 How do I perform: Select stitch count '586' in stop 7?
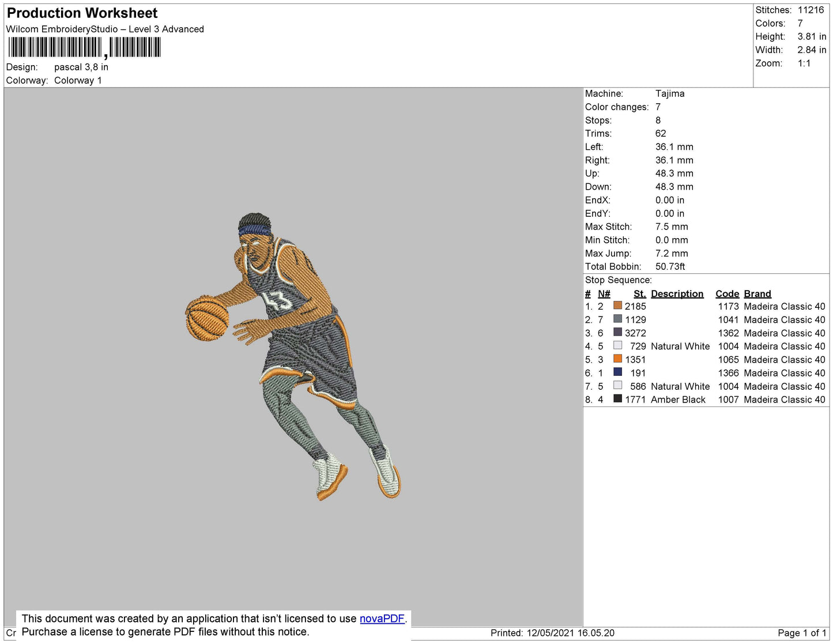638,386
